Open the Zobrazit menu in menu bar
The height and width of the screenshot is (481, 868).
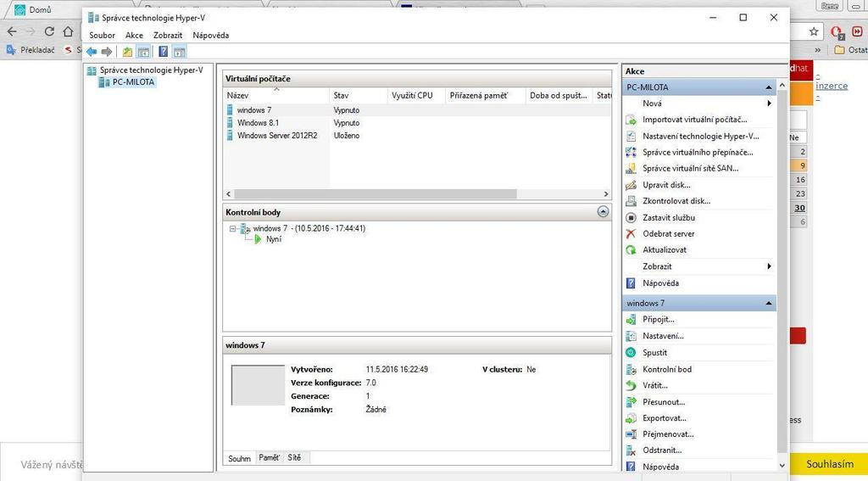[168, 35]
